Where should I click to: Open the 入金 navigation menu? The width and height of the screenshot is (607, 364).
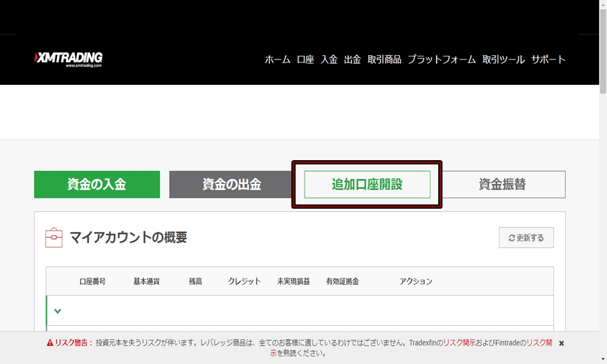[329, 59]
